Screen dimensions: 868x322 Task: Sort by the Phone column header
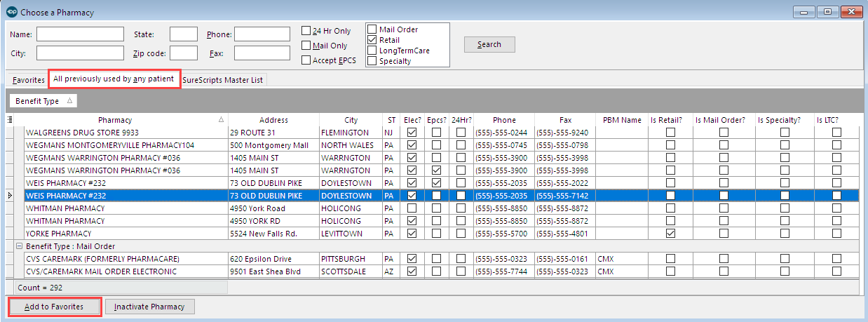point(503,120)
